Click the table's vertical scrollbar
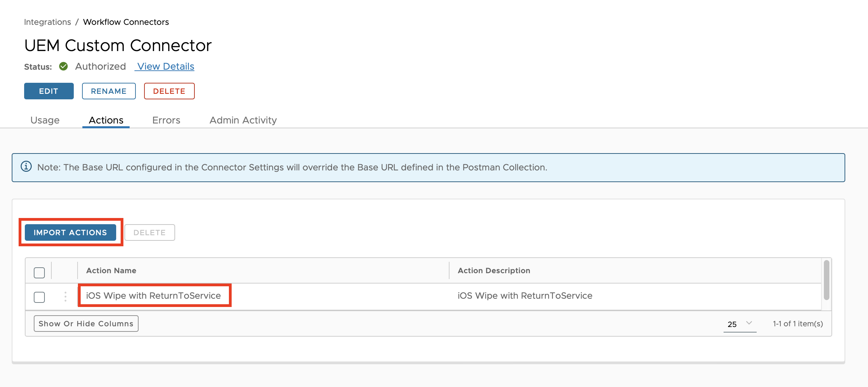868x387 pixels. (x=826, y=280)
